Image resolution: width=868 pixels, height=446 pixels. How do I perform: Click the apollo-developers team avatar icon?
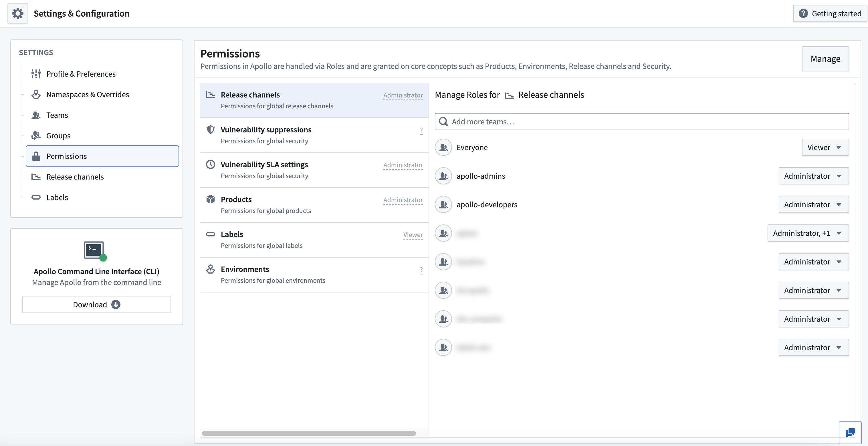(x=443, y=205)
